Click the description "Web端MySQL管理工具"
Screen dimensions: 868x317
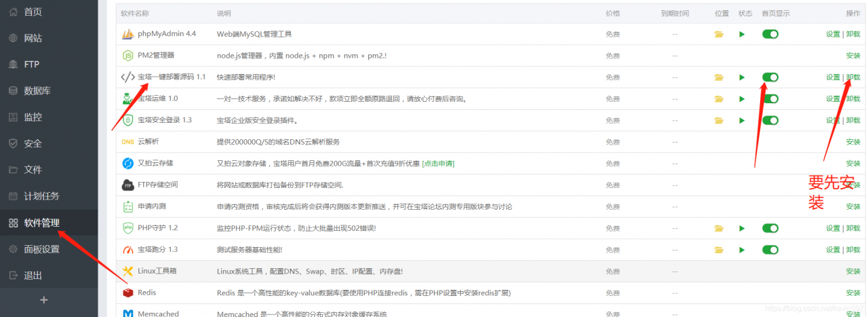(254, 34)
